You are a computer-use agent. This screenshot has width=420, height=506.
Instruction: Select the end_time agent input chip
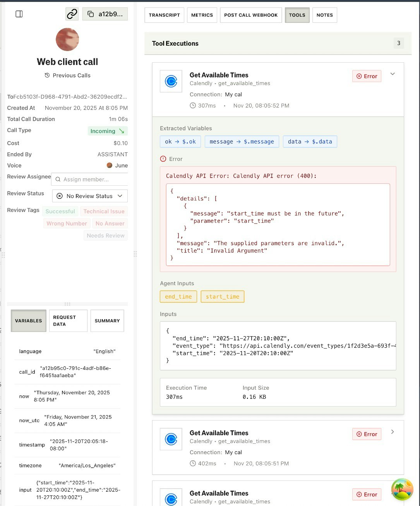[x=178, y=296]
